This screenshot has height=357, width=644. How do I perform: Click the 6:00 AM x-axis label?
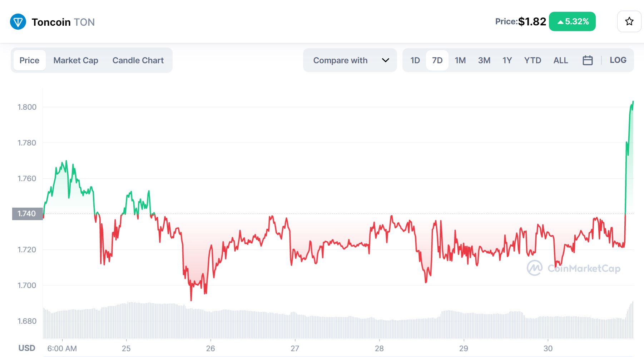tap(62, 348)
